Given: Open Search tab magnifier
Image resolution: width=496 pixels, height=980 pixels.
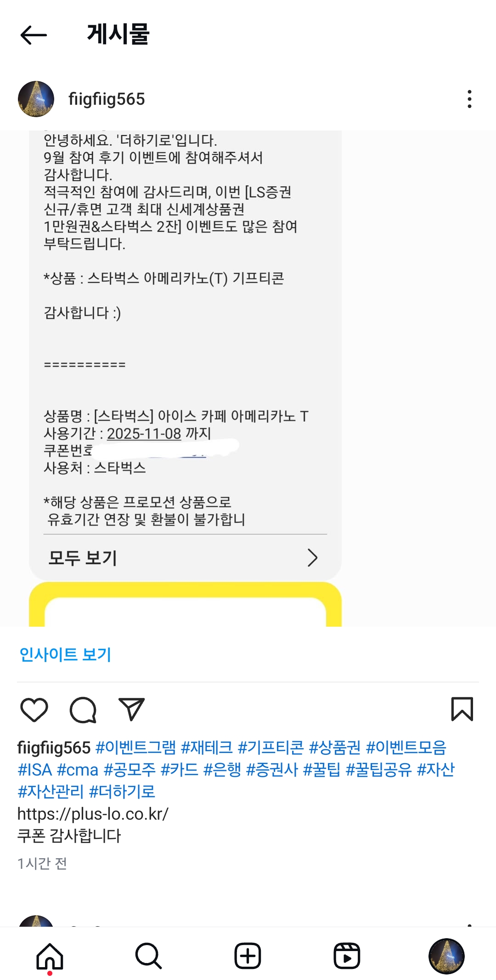Looking at the screenshot, I should coord(149,956).
